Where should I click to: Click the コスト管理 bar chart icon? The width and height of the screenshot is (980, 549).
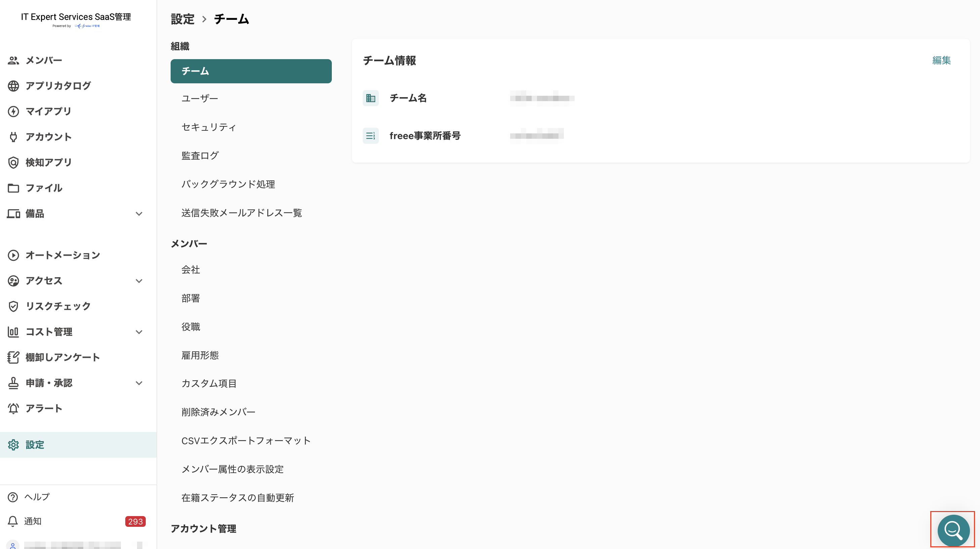[13, 332]
